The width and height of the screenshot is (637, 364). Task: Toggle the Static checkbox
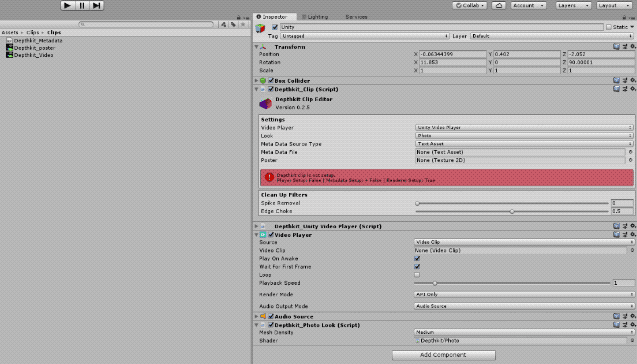[609, 27]
